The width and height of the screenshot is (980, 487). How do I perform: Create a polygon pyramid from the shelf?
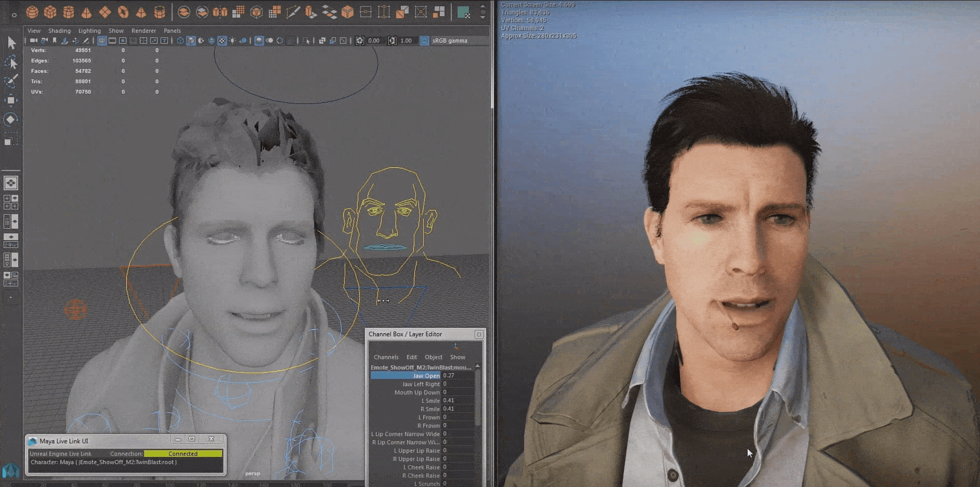pyautogui.click(x=141, y=12)
